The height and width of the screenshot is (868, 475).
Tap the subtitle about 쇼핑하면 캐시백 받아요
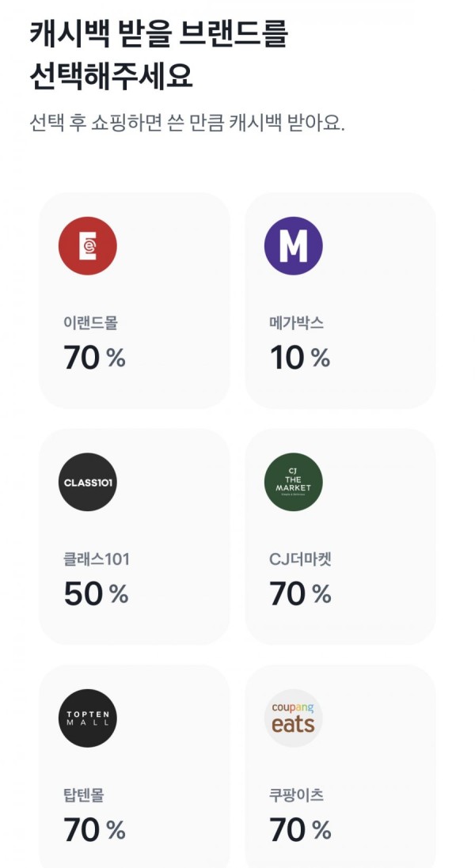(x=187, y=123)
